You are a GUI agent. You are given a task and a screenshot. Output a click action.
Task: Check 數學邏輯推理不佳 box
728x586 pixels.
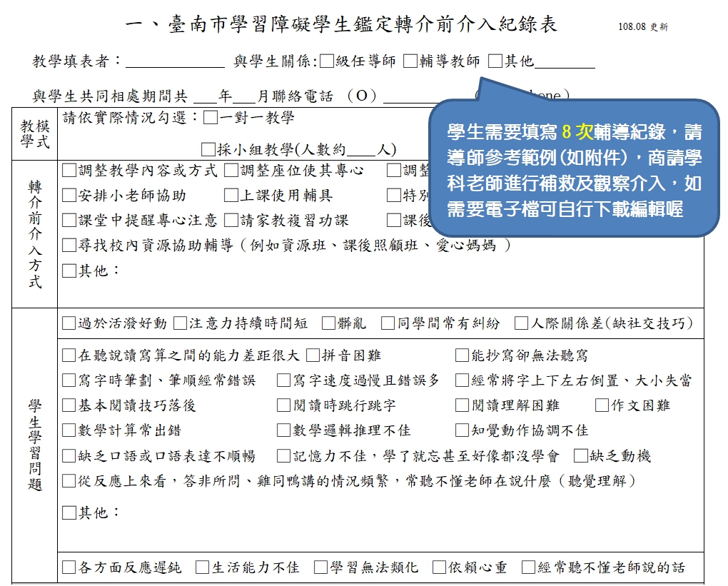(x=283, y=430)
